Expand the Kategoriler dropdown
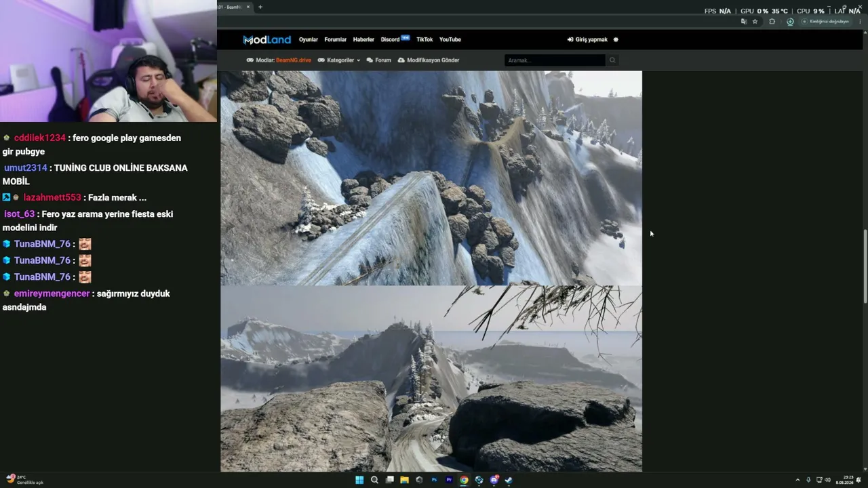 339,60
